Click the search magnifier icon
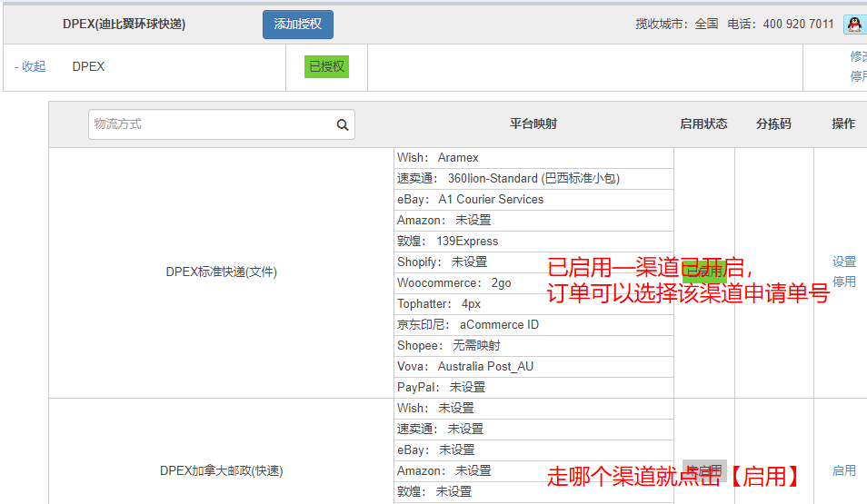This screenshot has height=504, width=867. pyautogui.click(x=343, y=125)
